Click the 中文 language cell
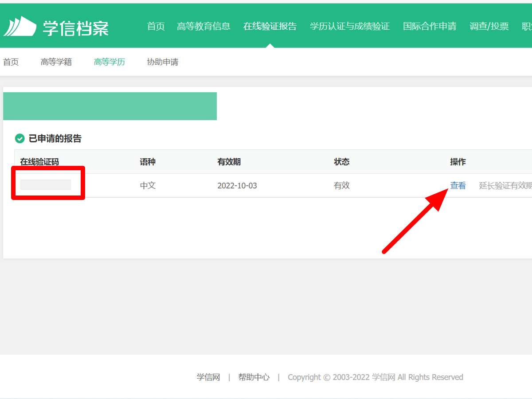Screen dimensions: 532x399 point(148,185)
